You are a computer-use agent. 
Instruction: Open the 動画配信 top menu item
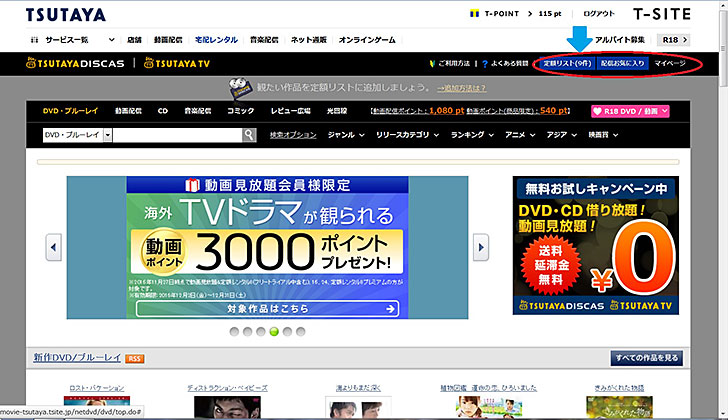(168, 40)
